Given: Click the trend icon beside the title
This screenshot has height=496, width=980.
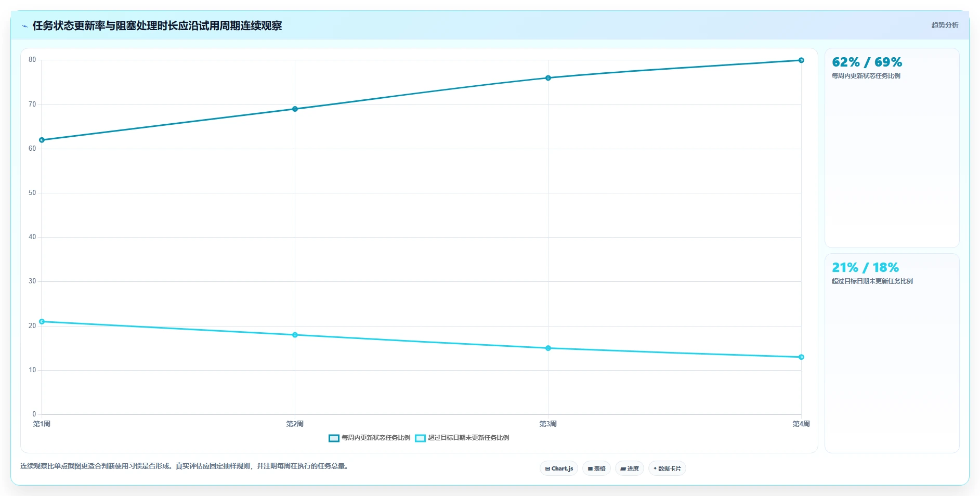Looking at the screenshot, I should point(24,26).
